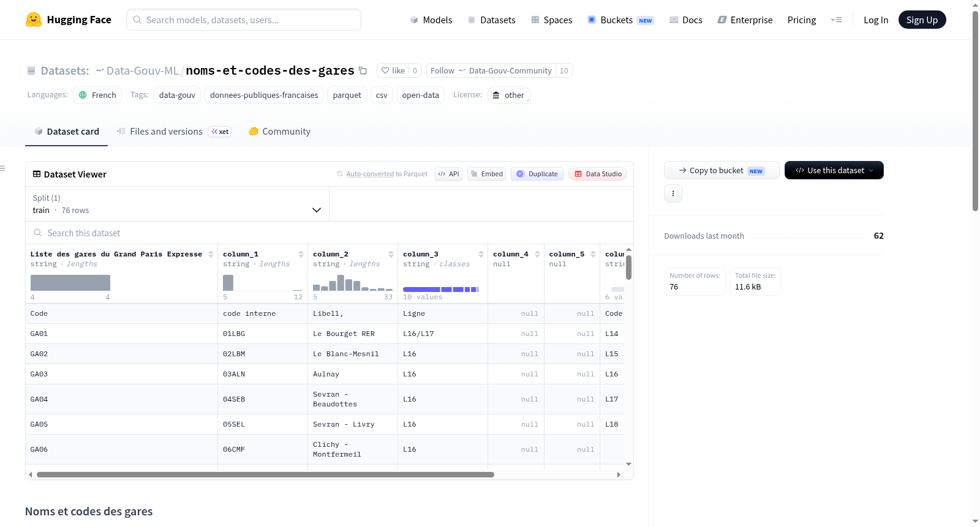Viewport: 980px width, 527px height.
Task: Switch to the Community tab
Action: 279,131
